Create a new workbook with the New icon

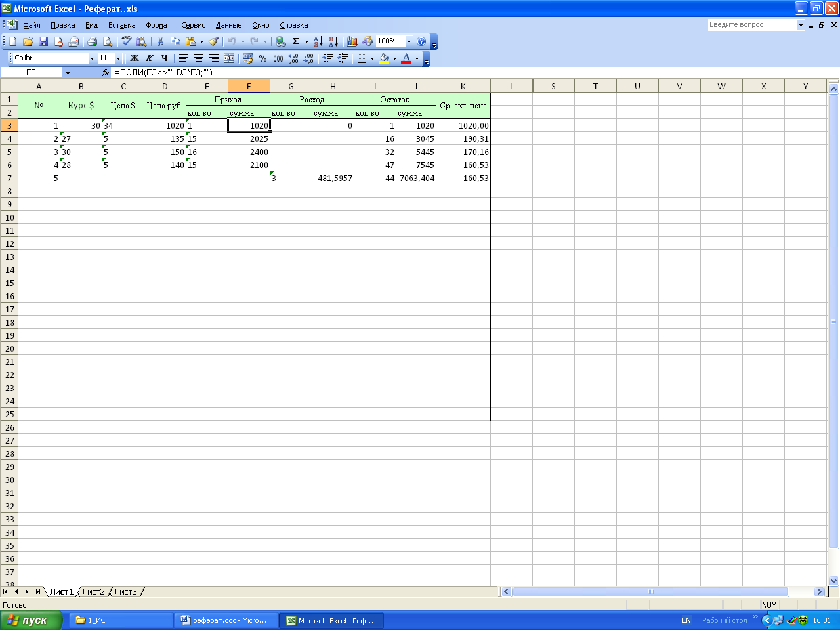(x=12, y=41)
